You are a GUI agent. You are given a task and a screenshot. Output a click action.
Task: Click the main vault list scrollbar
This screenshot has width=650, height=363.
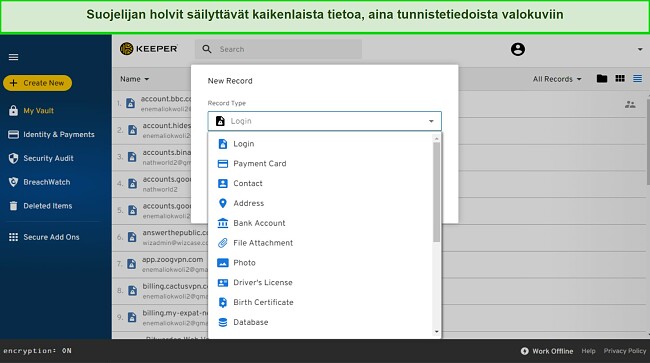(x=647, y=141)
